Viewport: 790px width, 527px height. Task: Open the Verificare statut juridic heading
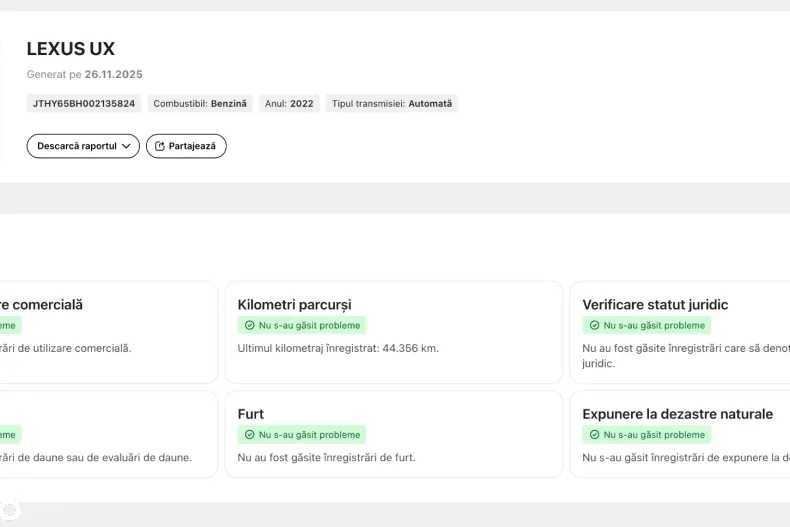pos(655,304)
